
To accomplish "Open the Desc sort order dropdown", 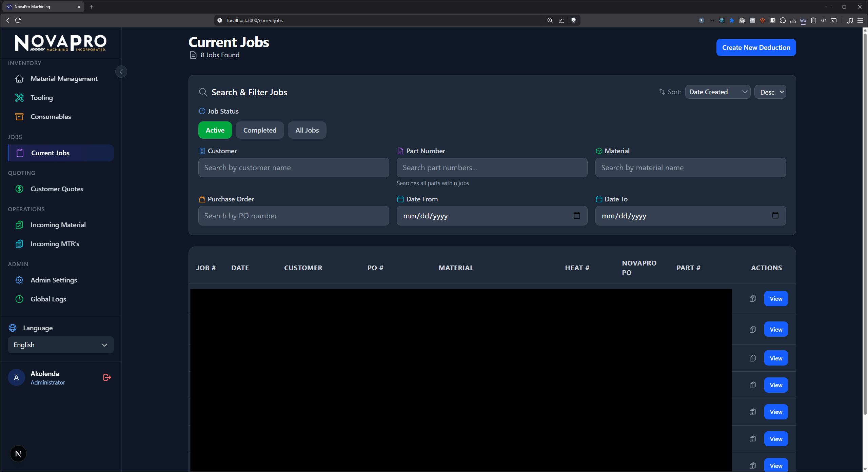I will pos(770,92).
